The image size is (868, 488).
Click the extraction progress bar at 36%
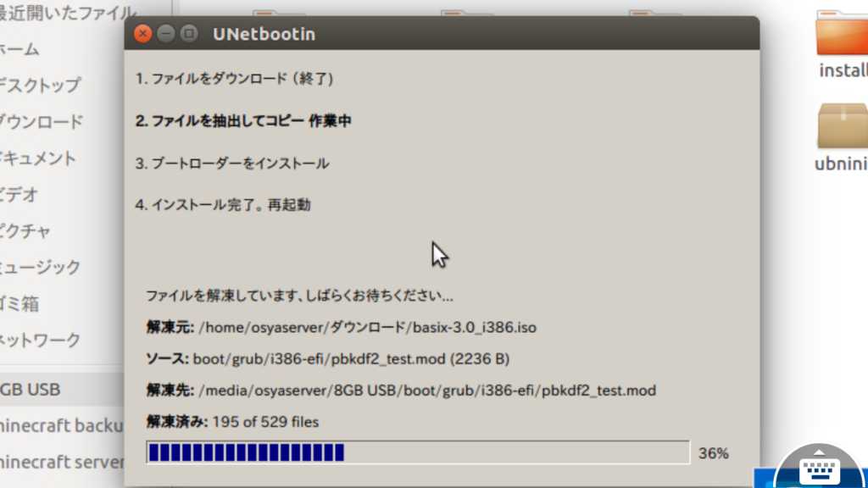pyautogui.click(x=418, y=452)
